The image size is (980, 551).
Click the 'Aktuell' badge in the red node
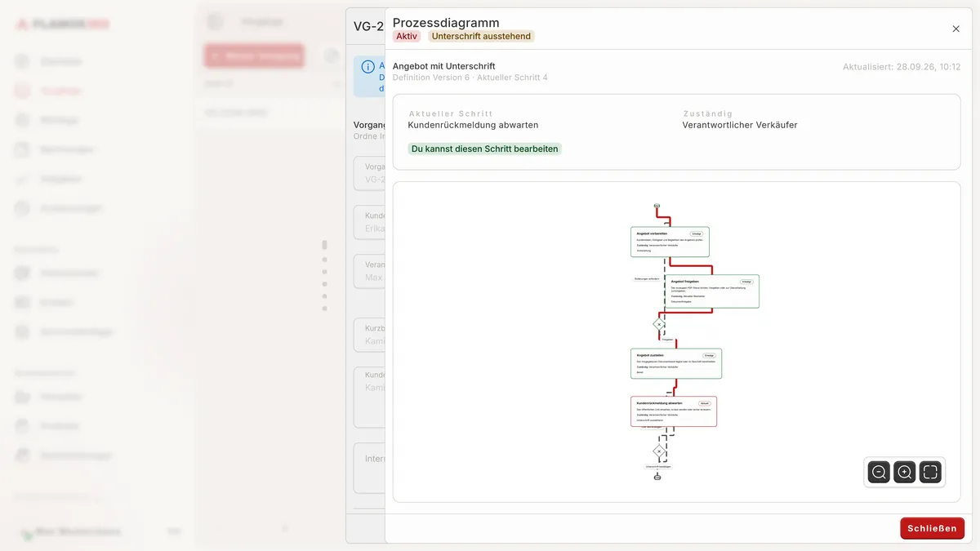704,403
